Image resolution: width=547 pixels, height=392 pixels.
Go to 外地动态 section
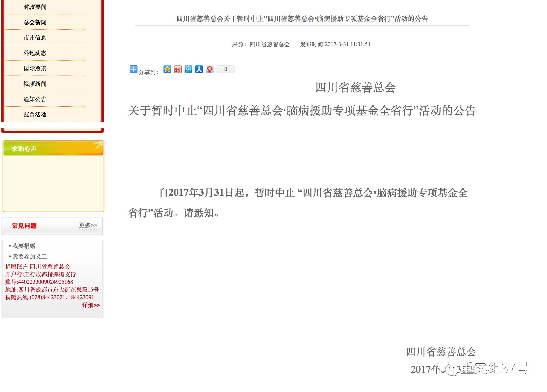[x=35, y=53]
